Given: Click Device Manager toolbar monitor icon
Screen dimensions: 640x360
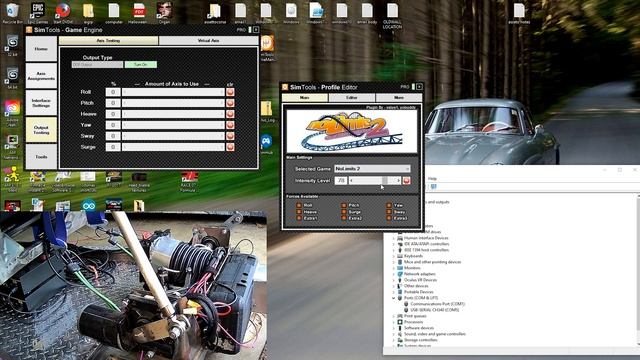Looking at the screenshot, I should [x=433, y=187].
